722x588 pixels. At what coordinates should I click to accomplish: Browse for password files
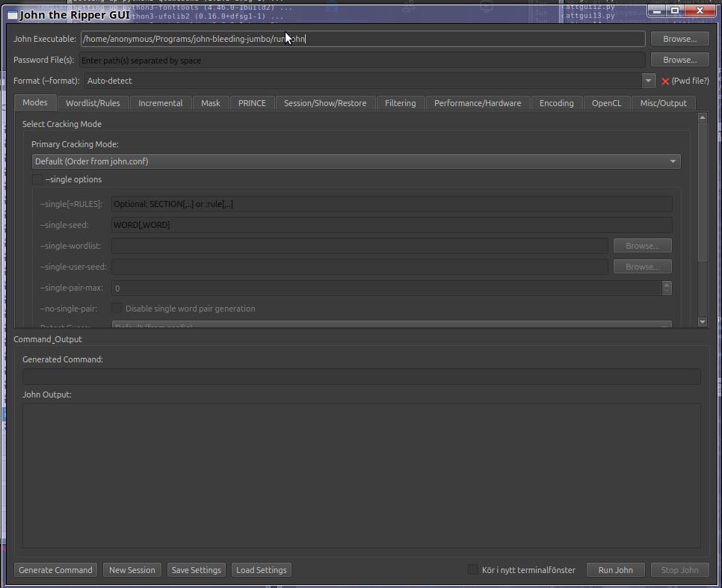point(679,60)
